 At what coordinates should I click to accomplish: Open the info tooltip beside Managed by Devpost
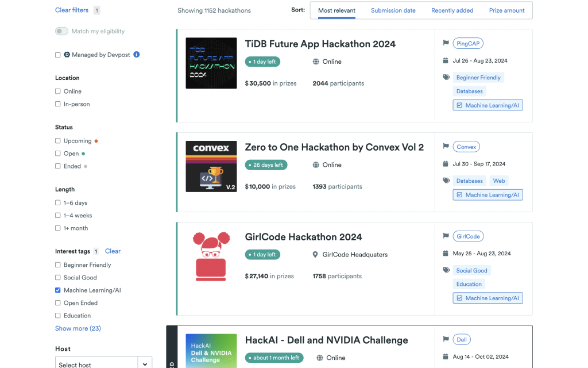[136, 54]
